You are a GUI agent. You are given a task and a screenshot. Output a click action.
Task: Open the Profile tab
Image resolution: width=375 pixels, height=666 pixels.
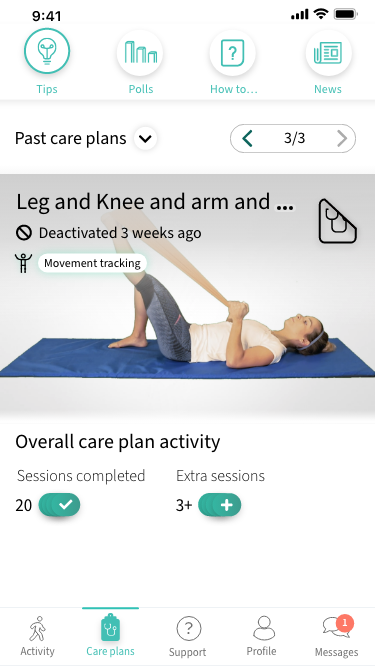(262, 636)
